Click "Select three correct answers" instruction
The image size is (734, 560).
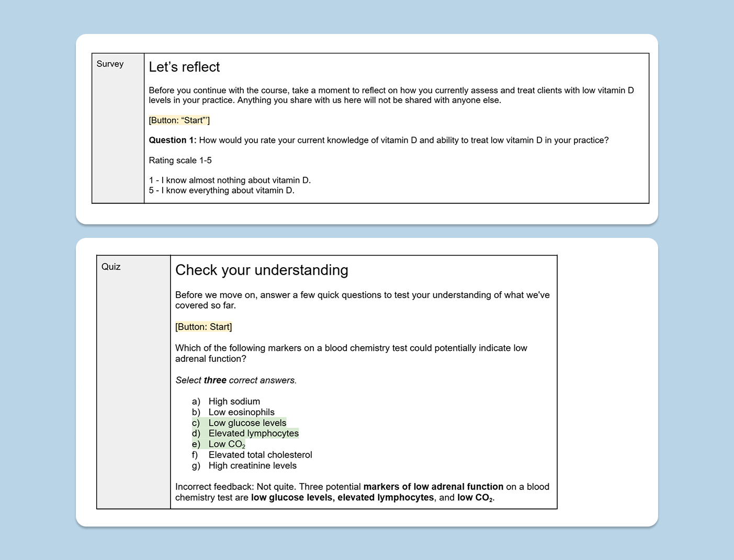coord(235,380)
